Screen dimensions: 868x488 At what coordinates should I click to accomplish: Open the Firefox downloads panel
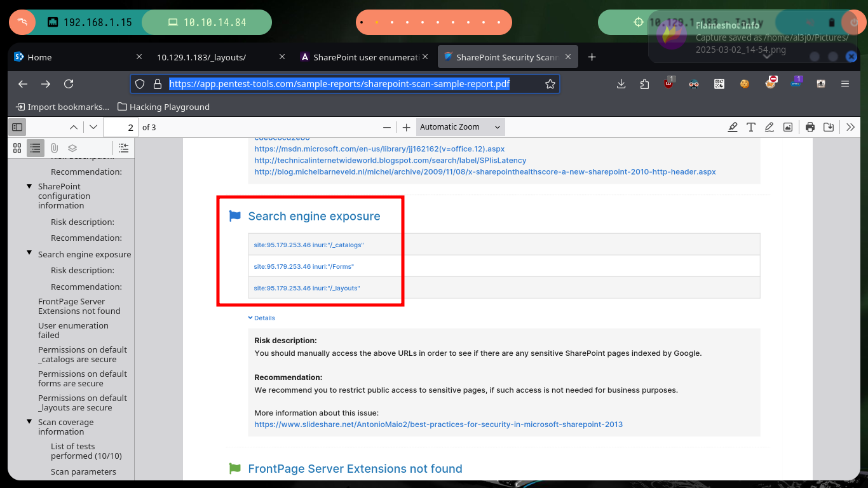621,84
